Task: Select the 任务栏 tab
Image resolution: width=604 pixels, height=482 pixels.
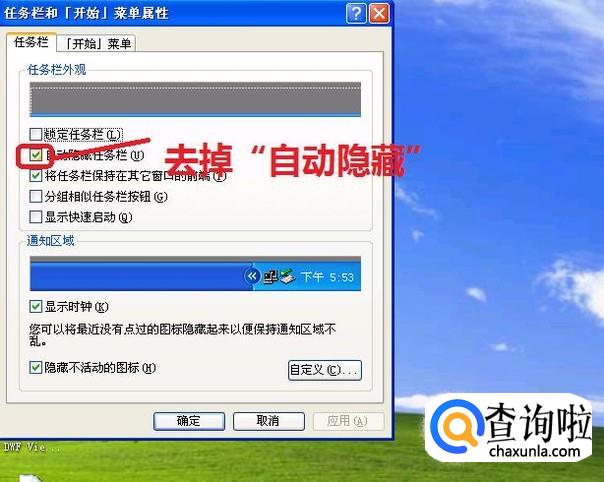Action: [31, 42]
